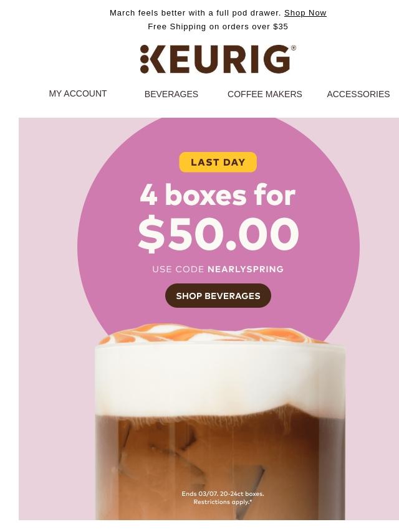Click the yellow LAST DAY badge
399x532 pixels.
tap(218, 162)
